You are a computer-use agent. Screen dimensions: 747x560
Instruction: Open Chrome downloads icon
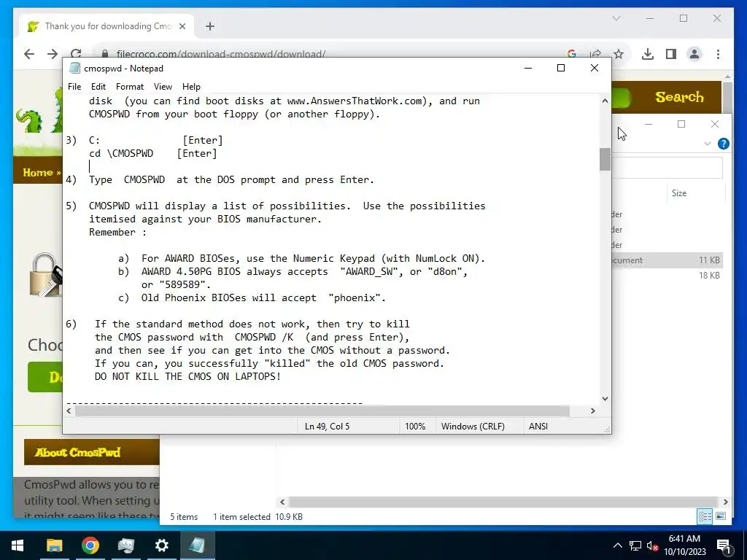pyautogui.click(x=648, y=54)
